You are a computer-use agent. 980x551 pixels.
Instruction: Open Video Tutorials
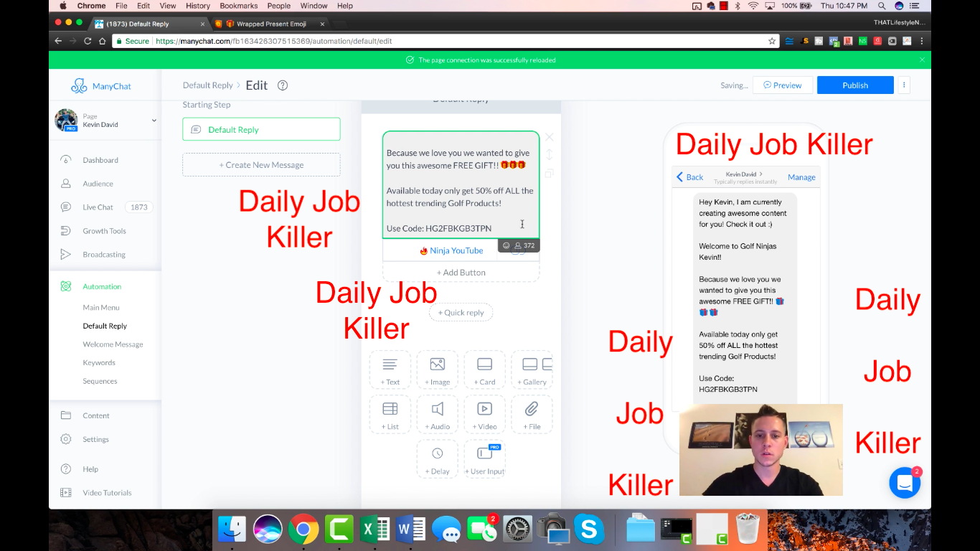pos(107,493)
